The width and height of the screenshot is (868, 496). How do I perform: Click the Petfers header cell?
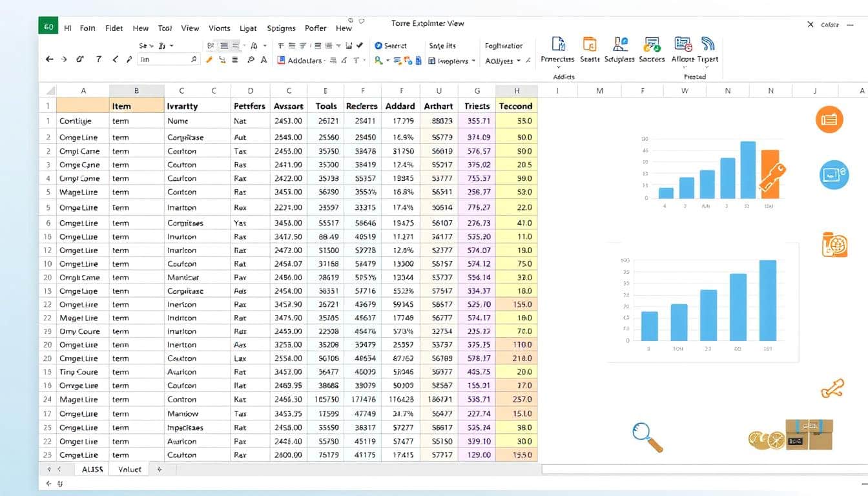point(249,106)
